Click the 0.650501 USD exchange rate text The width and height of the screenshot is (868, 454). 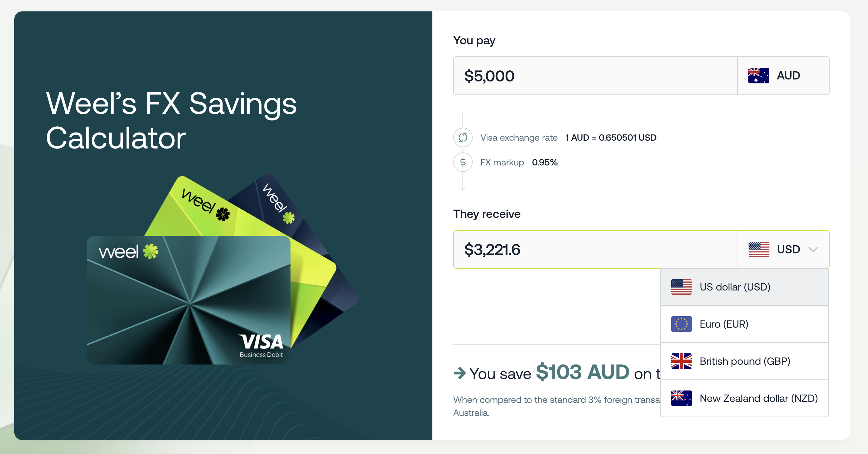(x=627, y=138)
